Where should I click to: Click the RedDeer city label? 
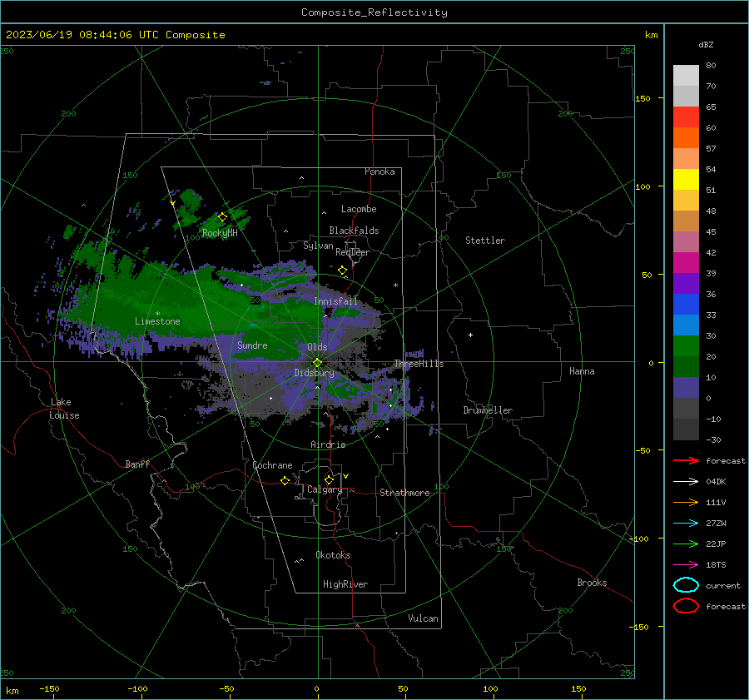(x=353, y=252)
